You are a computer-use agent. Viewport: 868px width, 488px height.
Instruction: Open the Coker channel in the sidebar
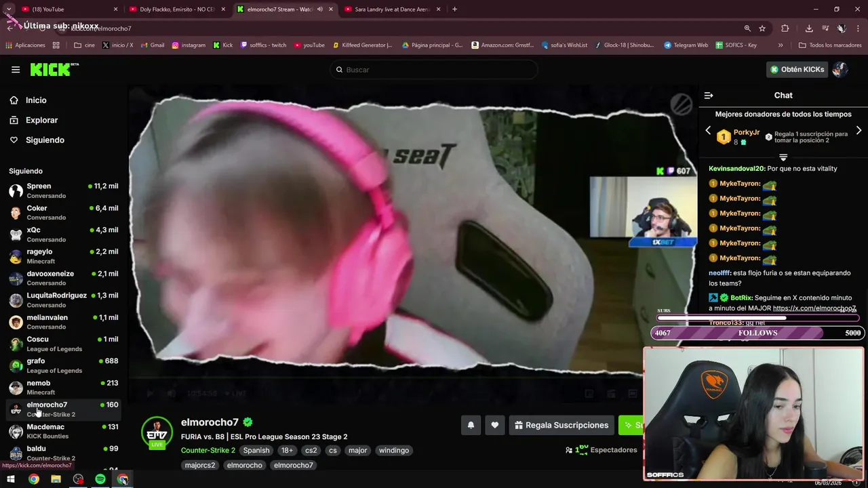64,212
